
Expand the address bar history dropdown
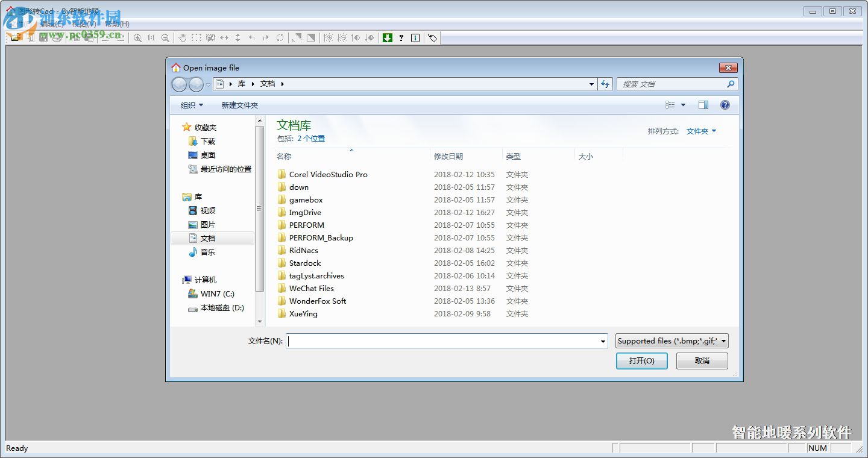pyautogui.click(x=591, y=84)
